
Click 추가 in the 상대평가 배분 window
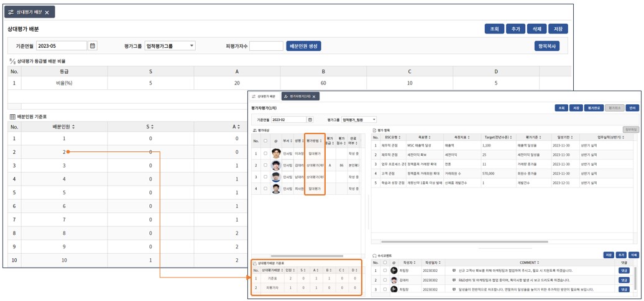click(x=515, y=29)
